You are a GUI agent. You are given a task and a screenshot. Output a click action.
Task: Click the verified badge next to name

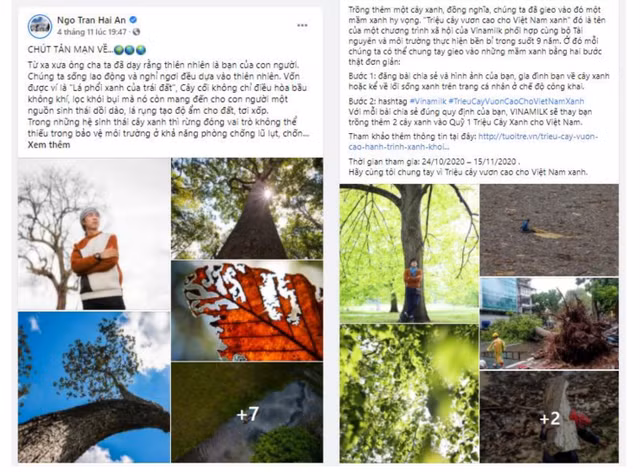click(133, 19)
